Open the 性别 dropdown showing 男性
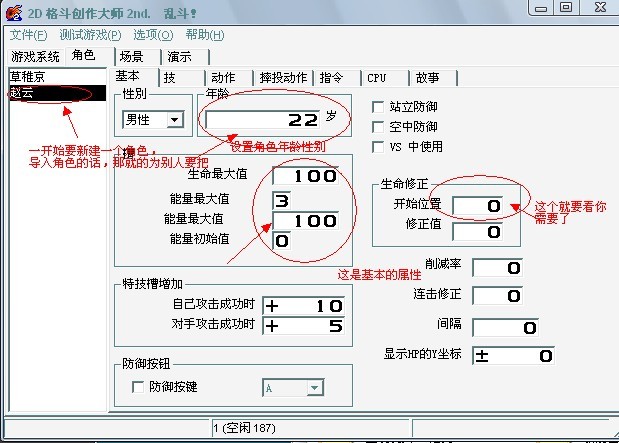The width and height of the screenshot is (619, 443). click(153, 120)
